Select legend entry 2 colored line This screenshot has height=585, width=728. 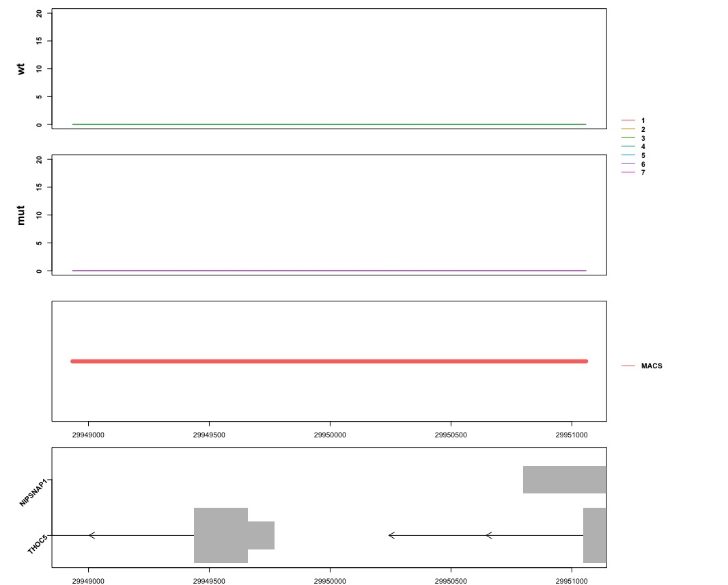(630, 128)
